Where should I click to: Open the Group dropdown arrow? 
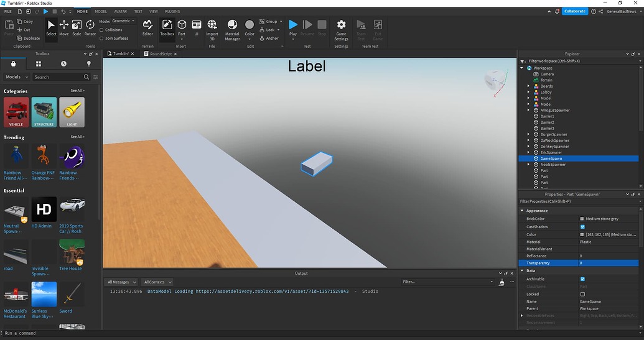pyautogui.click(x=281, y=21)
